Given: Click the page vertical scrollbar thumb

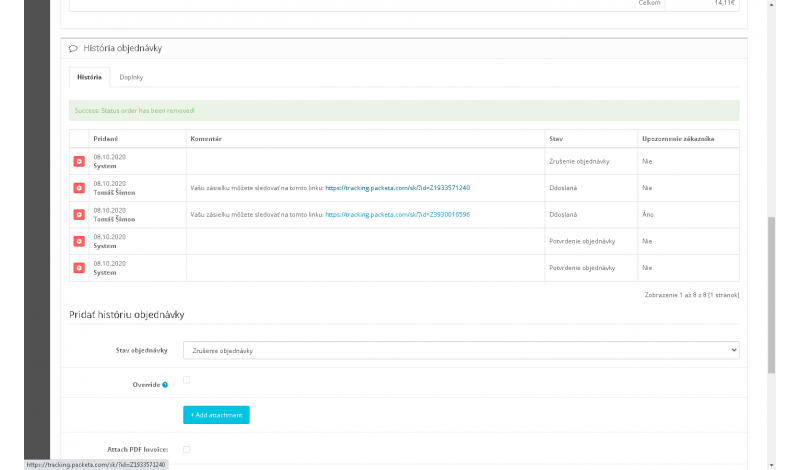Looking at the screenshot, I should 771,295.
